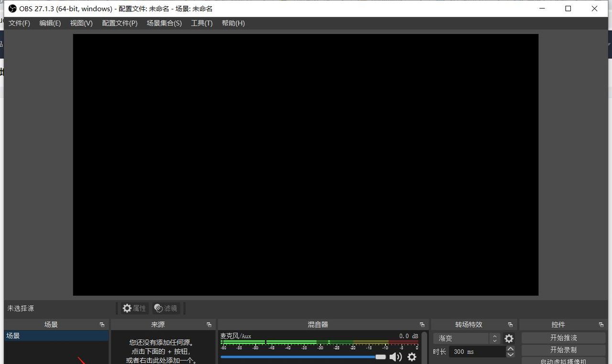Click the 麦克风/Aux track label

click(x=235, y=336)
